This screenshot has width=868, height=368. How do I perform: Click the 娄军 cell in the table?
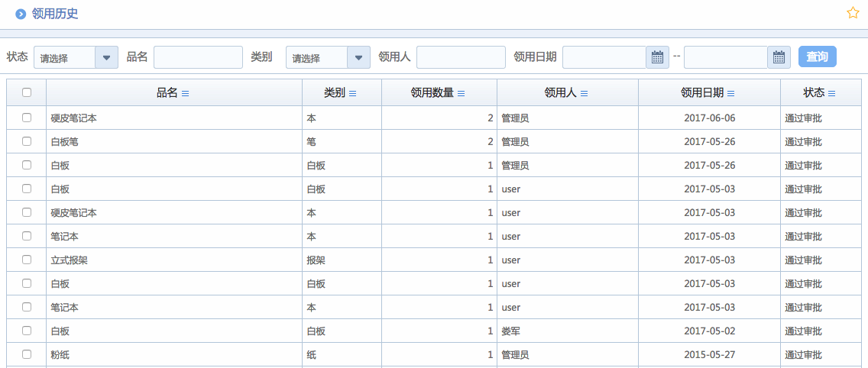(510, 331)
